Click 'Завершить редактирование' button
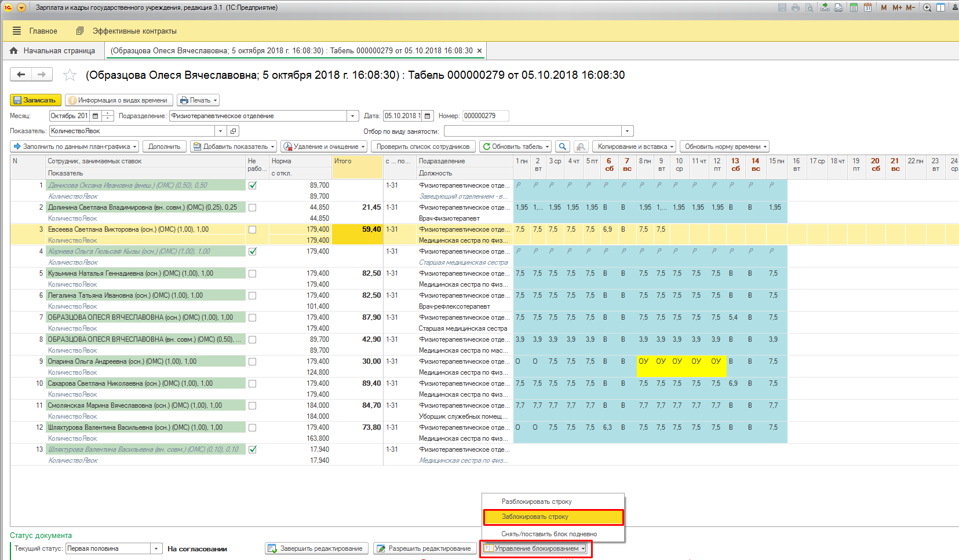 pos(316,548)
